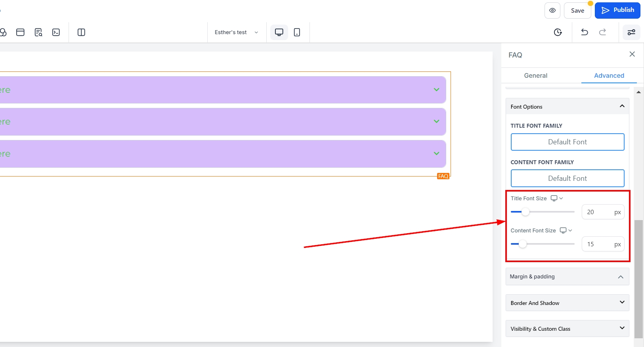Expand the Border And Shadow section

tap(567, 303)
